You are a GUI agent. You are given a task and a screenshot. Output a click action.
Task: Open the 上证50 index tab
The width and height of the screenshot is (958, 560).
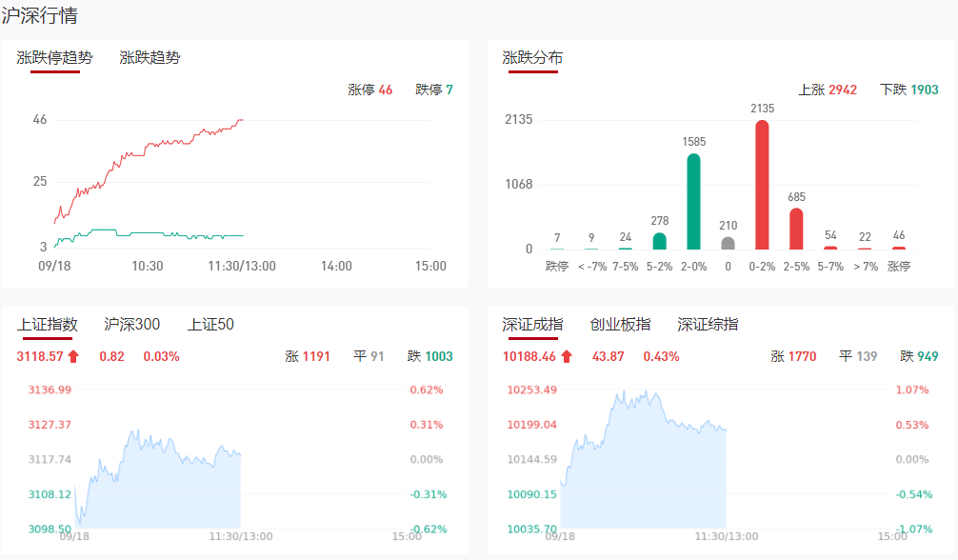coord(210,325)
